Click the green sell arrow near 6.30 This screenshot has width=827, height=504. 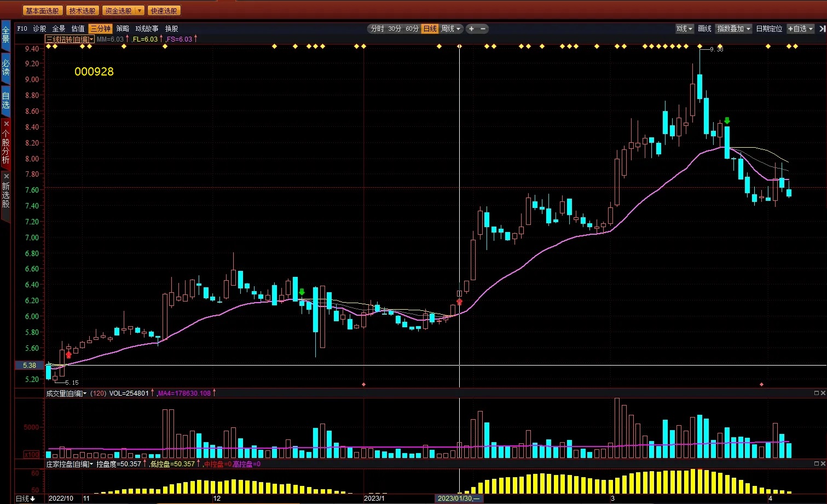pos(302,292)
